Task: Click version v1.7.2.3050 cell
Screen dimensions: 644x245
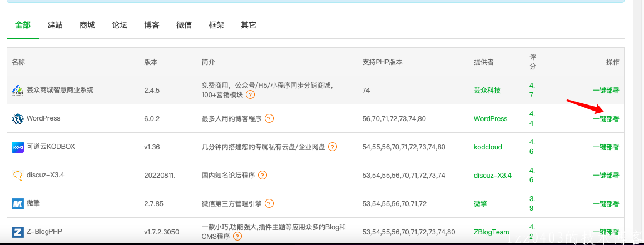Action: (161, 232)
